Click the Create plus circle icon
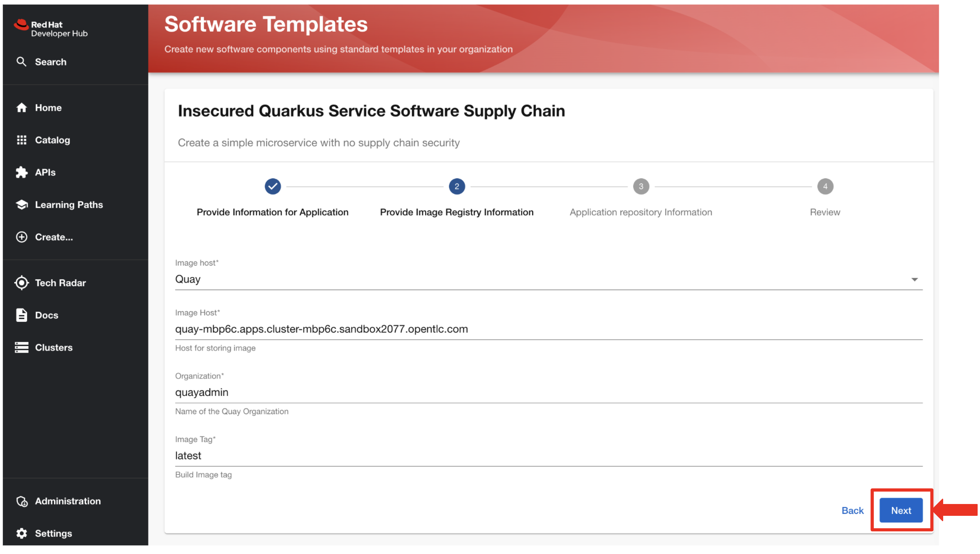Image resolution: width=980 pixels, height=554 pixels. 22,237
